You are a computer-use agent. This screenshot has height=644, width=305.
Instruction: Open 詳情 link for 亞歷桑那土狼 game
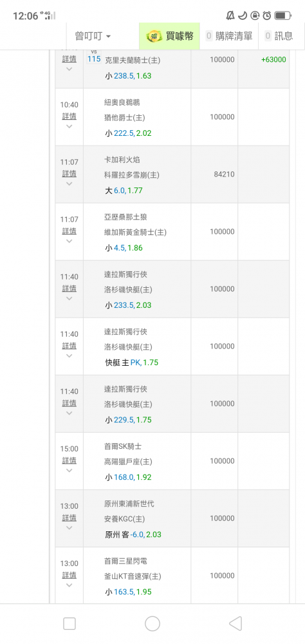[x=69, y=231]
